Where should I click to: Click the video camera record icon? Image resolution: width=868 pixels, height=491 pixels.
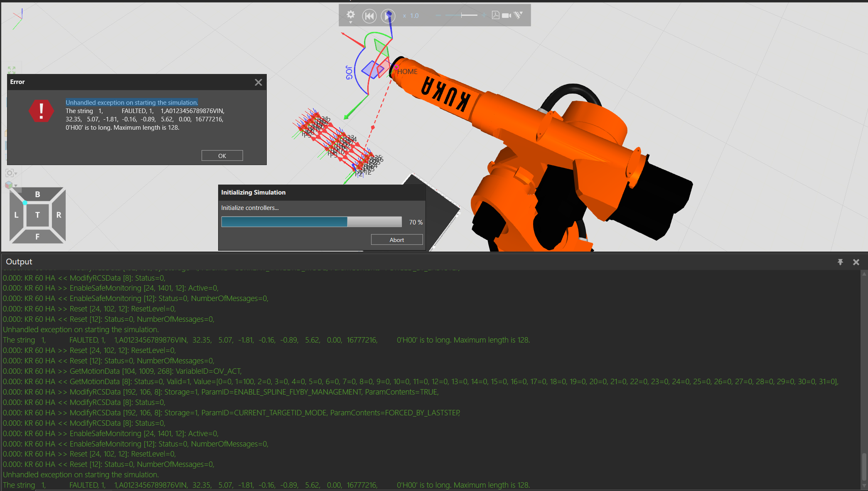click(x=506, y=15)
